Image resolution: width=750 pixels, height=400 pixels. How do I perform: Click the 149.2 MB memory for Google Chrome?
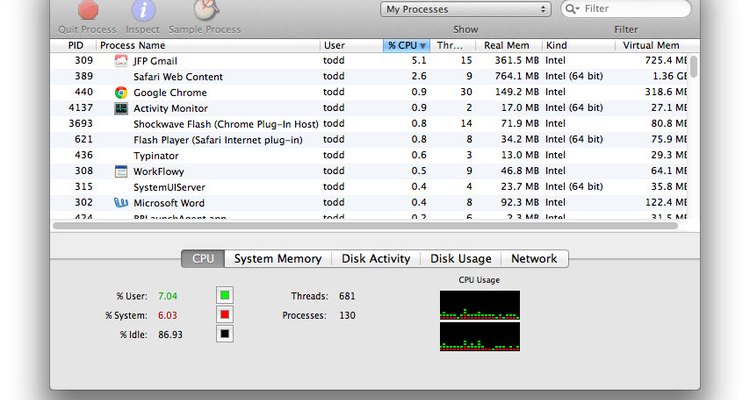coord(517,92)
